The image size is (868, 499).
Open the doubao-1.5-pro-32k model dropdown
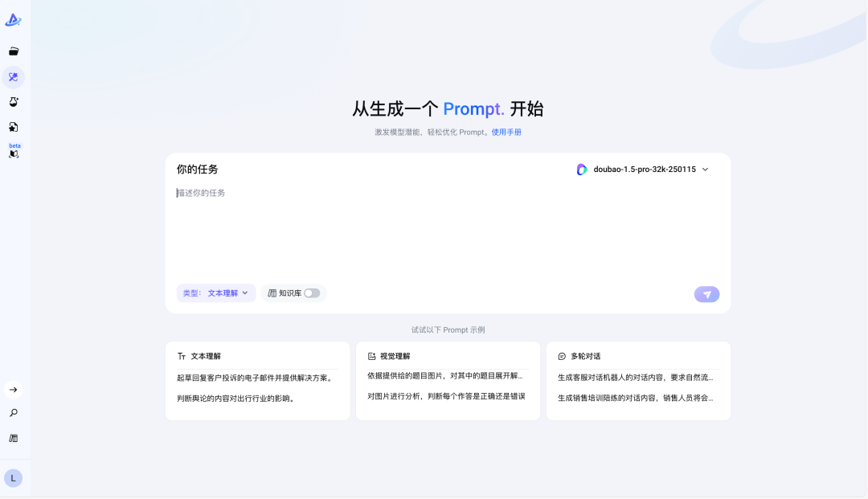click(x=643, y=170)
